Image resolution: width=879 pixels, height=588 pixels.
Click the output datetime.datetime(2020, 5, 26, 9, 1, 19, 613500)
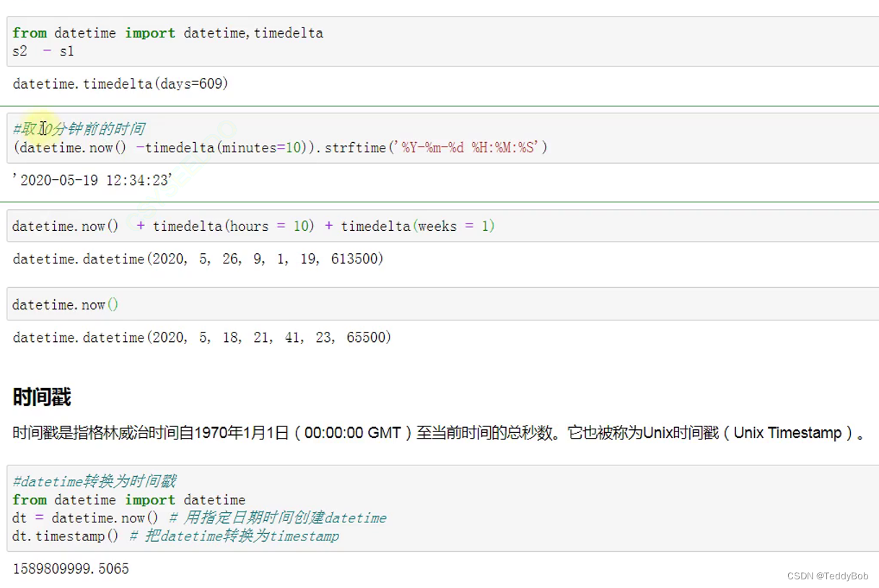point(198,259)
